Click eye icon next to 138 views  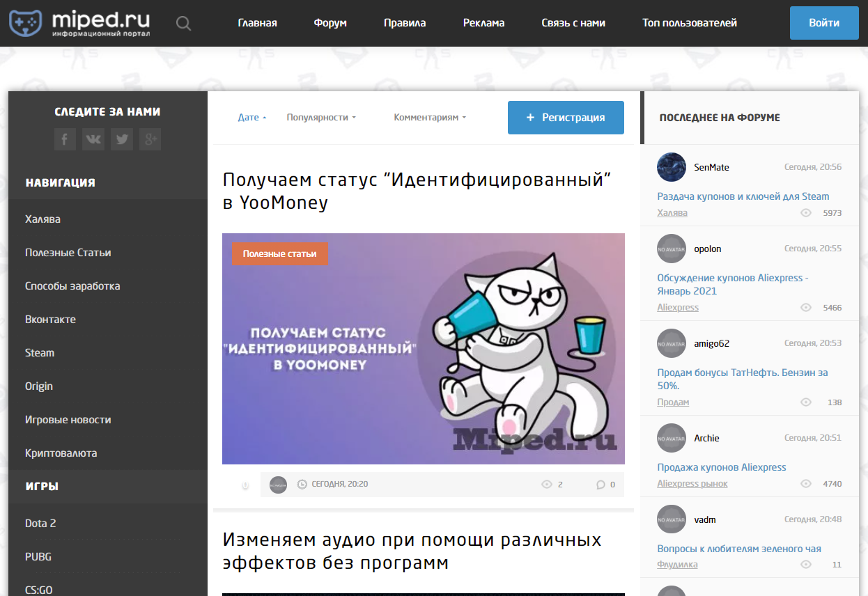coord(806,402)
